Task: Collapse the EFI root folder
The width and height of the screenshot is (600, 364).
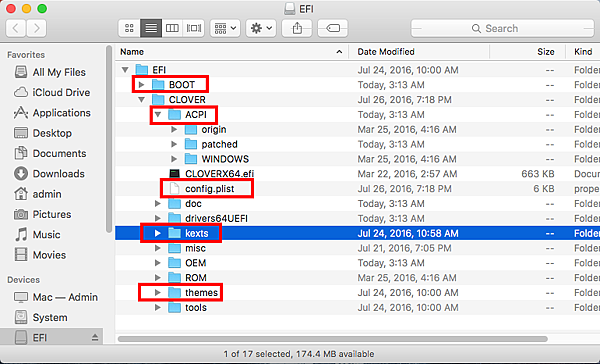Action: (125, 70)
